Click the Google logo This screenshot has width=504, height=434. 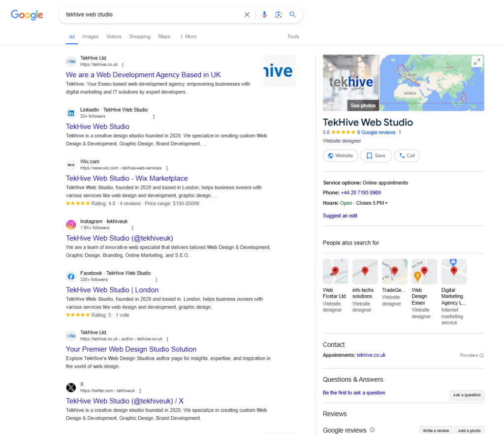tap(27, 15)
